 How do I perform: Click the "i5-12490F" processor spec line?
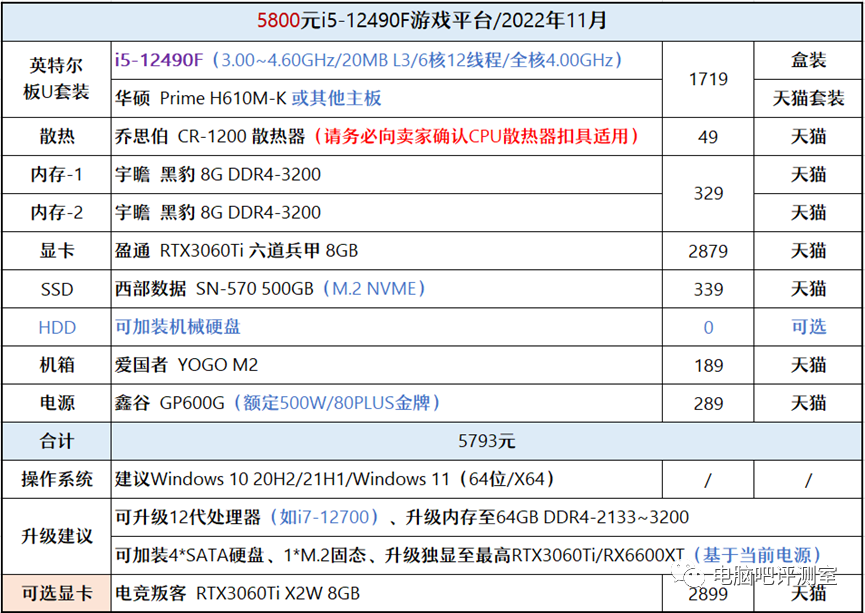click(369, 60)
